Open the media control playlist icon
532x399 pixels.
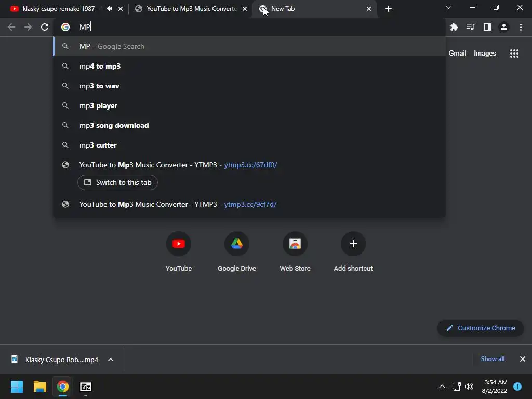click(x=470, y=27)
